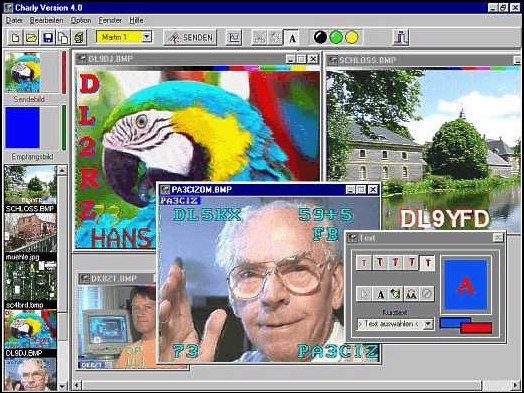Image resolution: width=524 pixels, height=393 pixels.
Task: Click the pressed fifth T style button
Action: (x=427, y=263)
